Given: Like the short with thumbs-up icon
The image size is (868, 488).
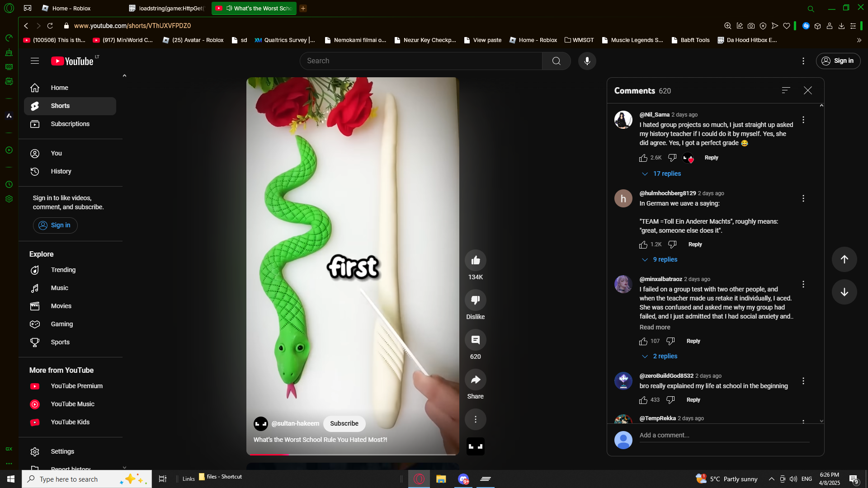Looking at the screenshot, I should click(x=475, y=260).
